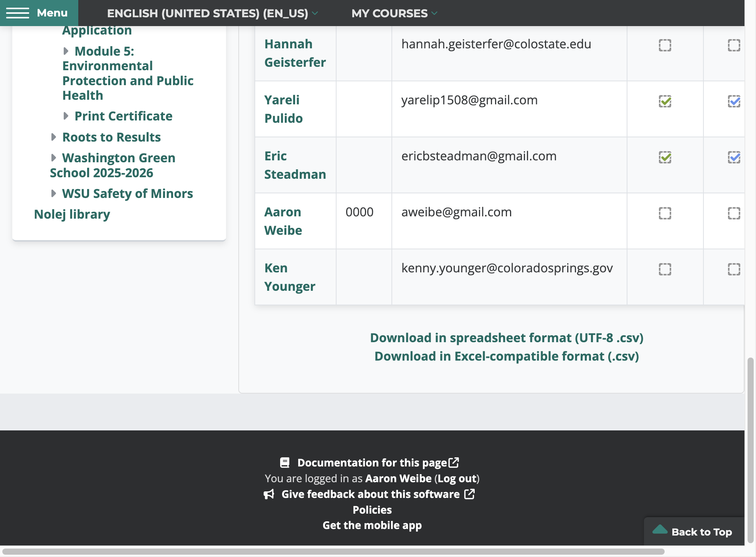Click the vertical scrollbar thumb
Image resolution: width=756 pixels, height=557 pixels.
(x=750, y=450)
